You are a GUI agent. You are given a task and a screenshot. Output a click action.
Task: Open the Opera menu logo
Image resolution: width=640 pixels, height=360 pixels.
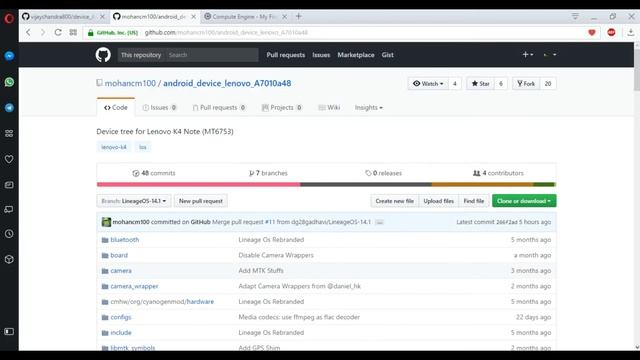[x=9, y=18]
